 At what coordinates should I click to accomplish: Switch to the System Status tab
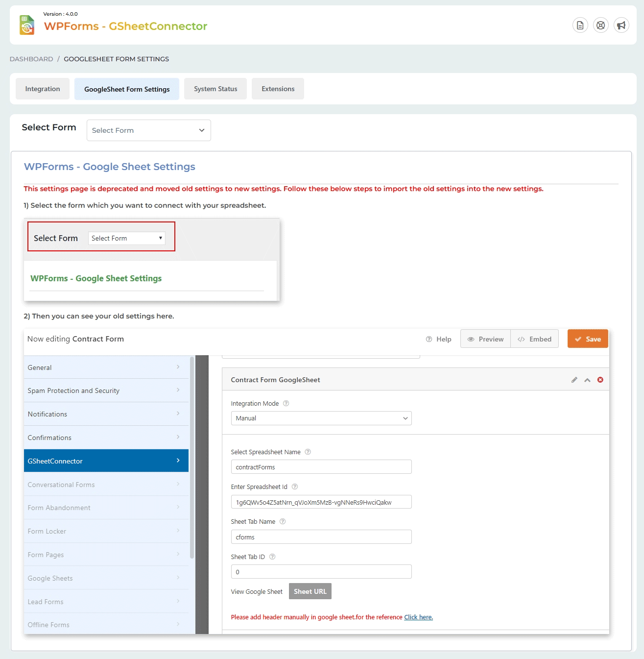pos(215,89)
